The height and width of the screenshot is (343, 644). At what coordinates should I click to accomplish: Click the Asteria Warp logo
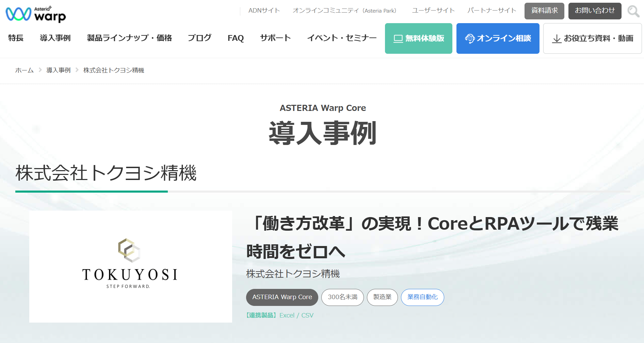36,14
